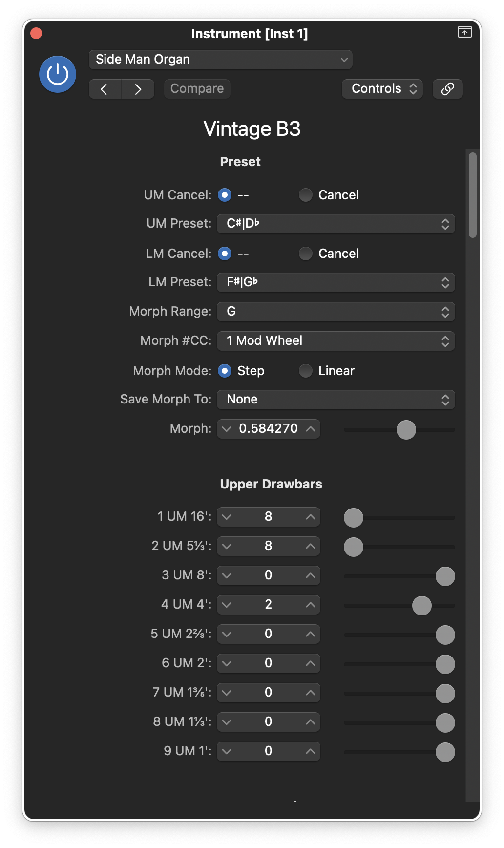Click the 3 UM 8' drawbar slider thumb
Image resolution: width=504 pixels, height=848 pixels.
click(445, 576)
